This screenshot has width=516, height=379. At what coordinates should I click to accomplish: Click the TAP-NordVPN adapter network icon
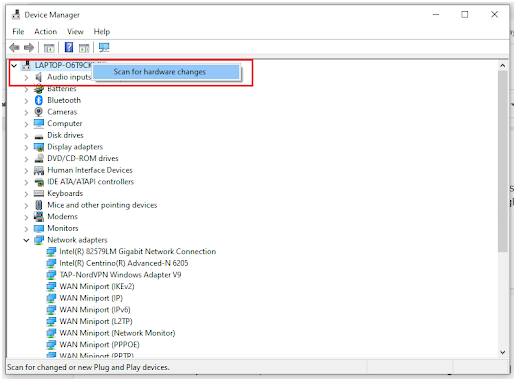(51, 275)
